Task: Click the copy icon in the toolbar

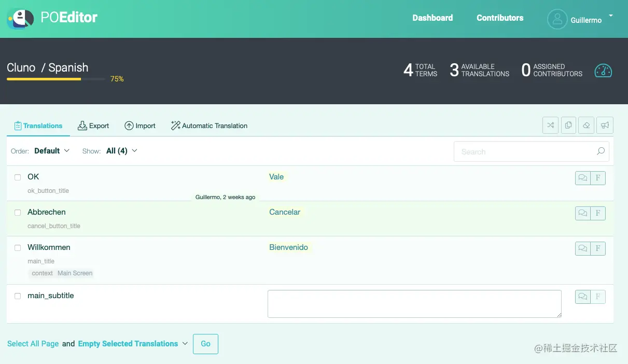Action: pos(568,125)
